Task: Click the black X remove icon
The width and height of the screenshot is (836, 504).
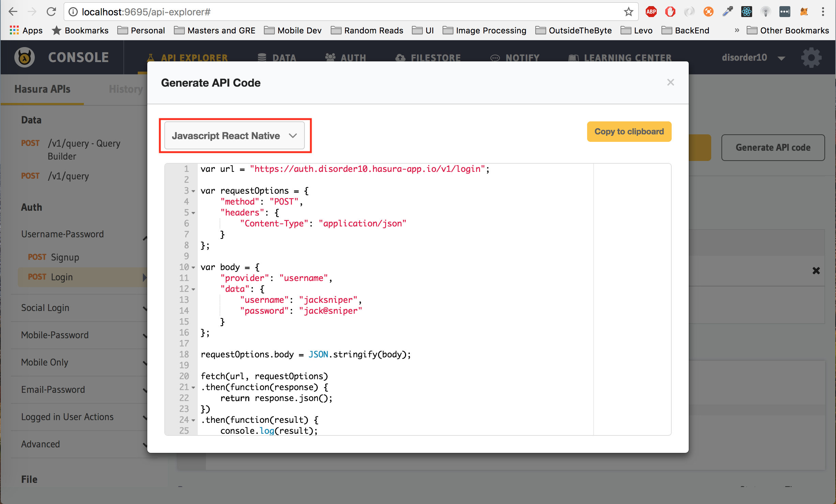Action: (816, 271)
